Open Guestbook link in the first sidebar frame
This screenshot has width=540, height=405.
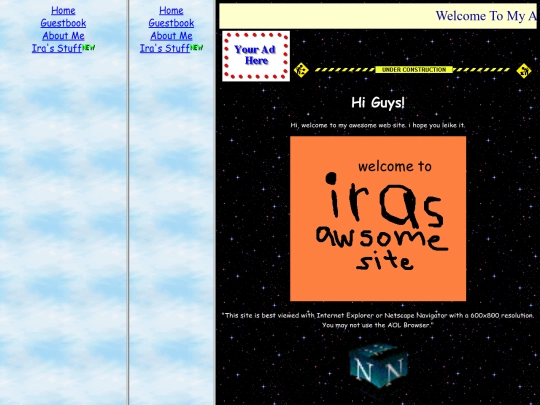pos(63,23)
